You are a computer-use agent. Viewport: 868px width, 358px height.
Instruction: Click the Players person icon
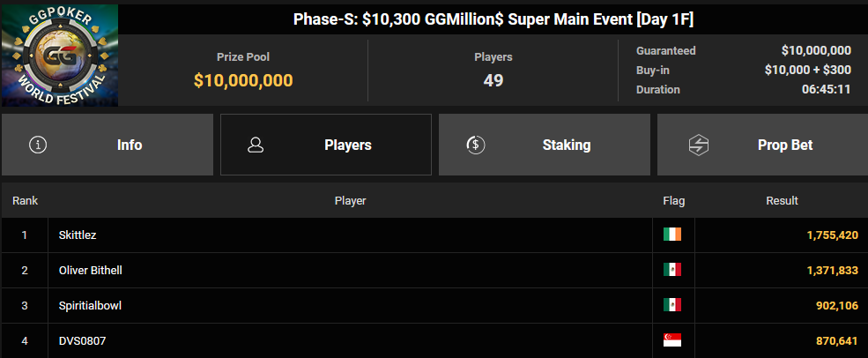point(256,145)
